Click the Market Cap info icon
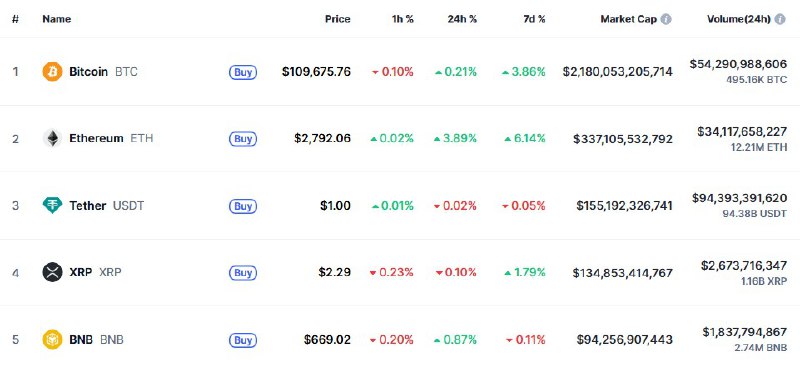The width and height of the screenshot is (800, 372). [666, 19]
